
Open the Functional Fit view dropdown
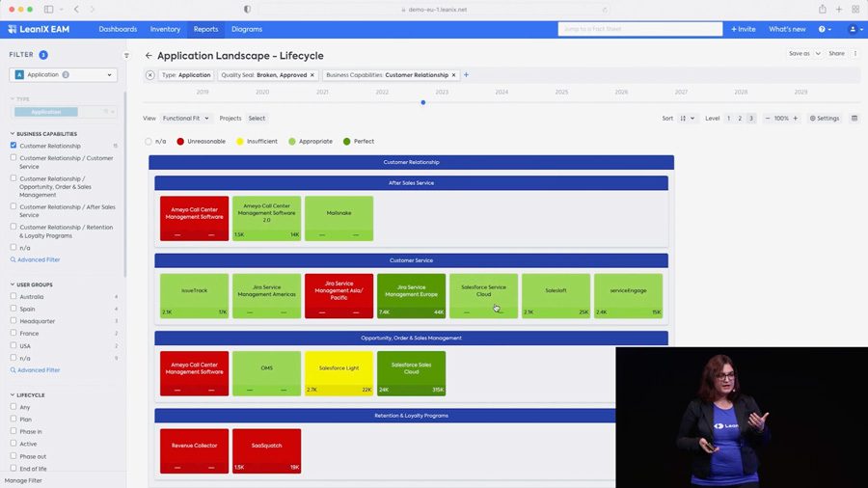[185, 119]
